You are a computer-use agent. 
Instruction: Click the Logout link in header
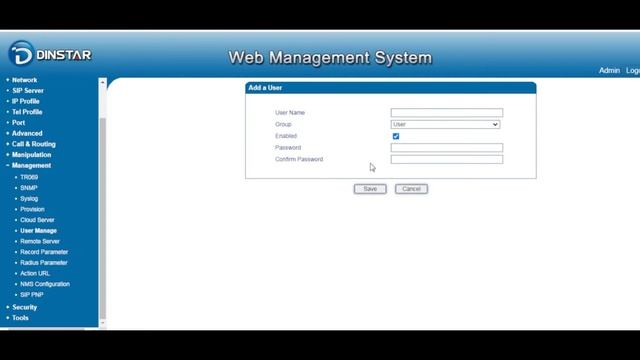tap(633, 71)
